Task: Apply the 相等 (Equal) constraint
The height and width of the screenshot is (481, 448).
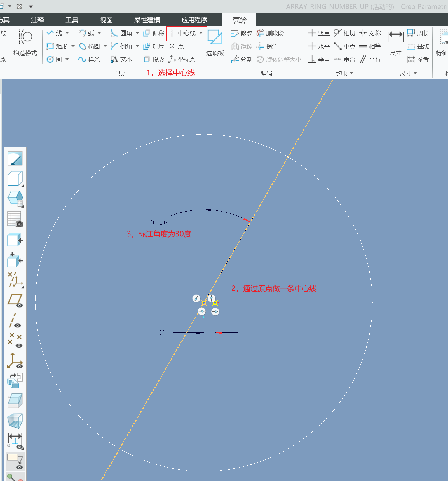Action: (x=370, y=46)
